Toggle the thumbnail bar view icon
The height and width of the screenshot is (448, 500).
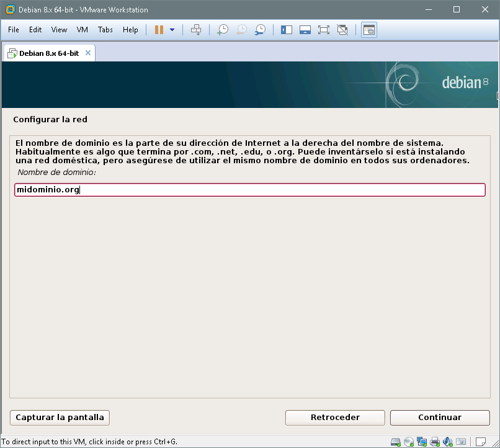305,30
